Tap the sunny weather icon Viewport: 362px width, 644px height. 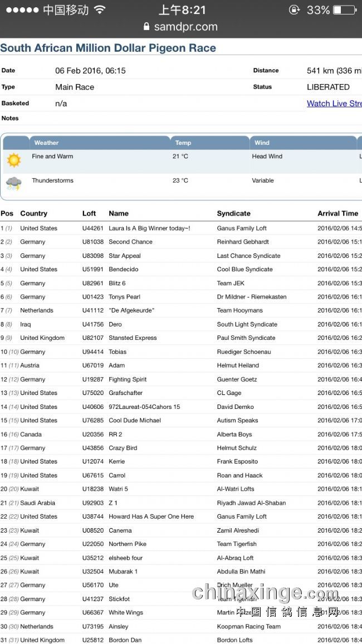(x=14, y=160)
